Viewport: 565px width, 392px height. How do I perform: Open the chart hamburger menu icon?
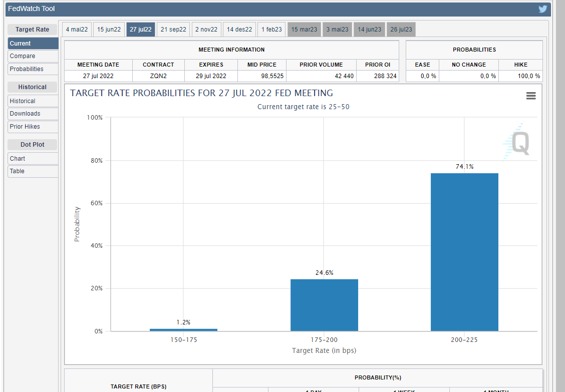[x=531, y=96]
